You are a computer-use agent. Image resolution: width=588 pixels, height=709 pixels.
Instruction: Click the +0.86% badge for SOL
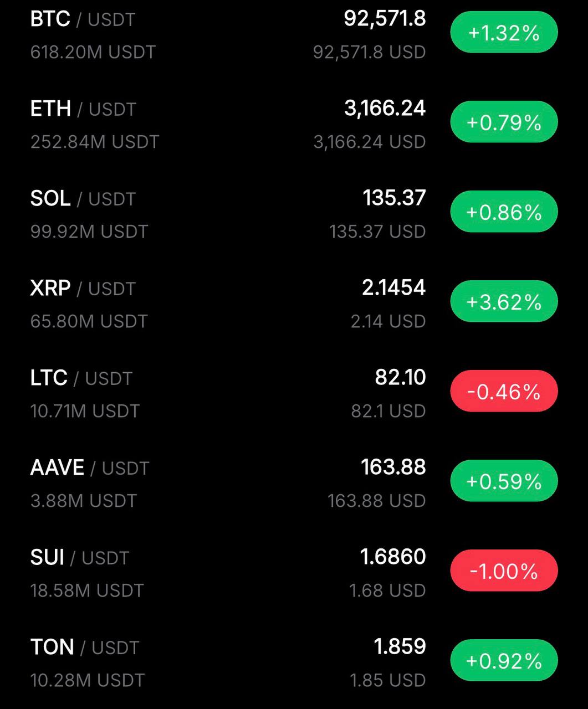coord(504,212)
